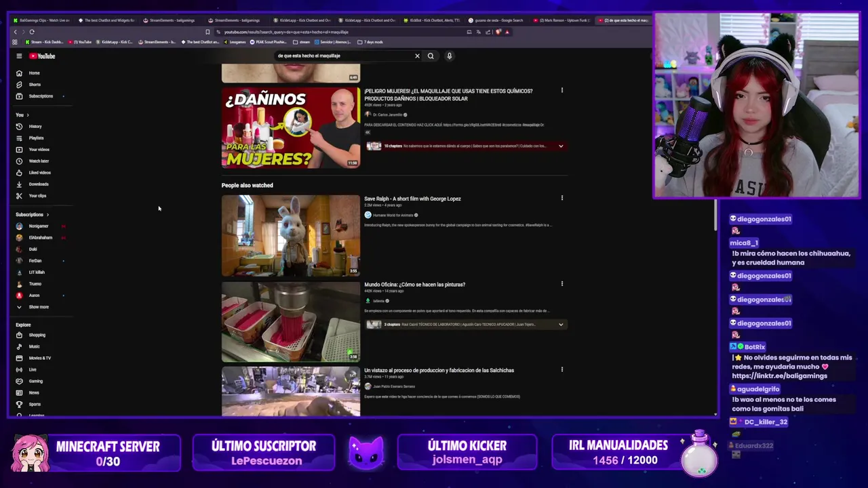Open Playlists in the sidebar
The width and height of the screenshot is (868, 488).
tap(29, 138)
